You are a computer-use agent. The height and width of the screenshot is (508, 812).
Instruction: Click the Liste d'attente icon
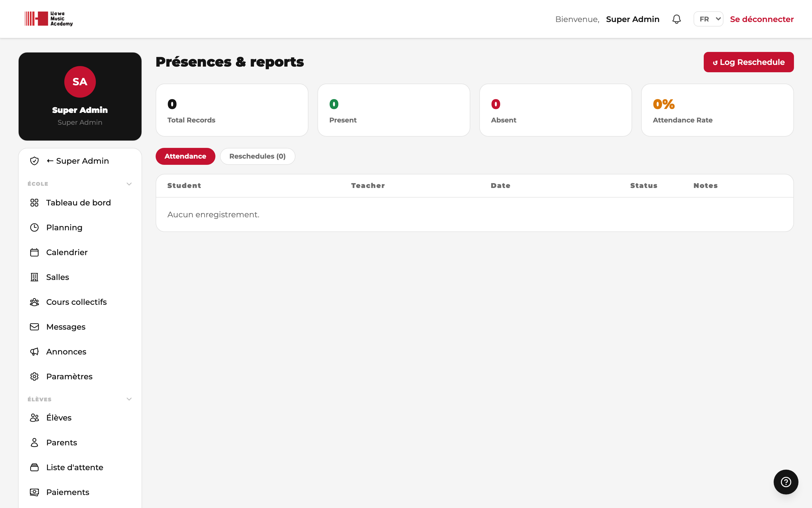point(34,467)
